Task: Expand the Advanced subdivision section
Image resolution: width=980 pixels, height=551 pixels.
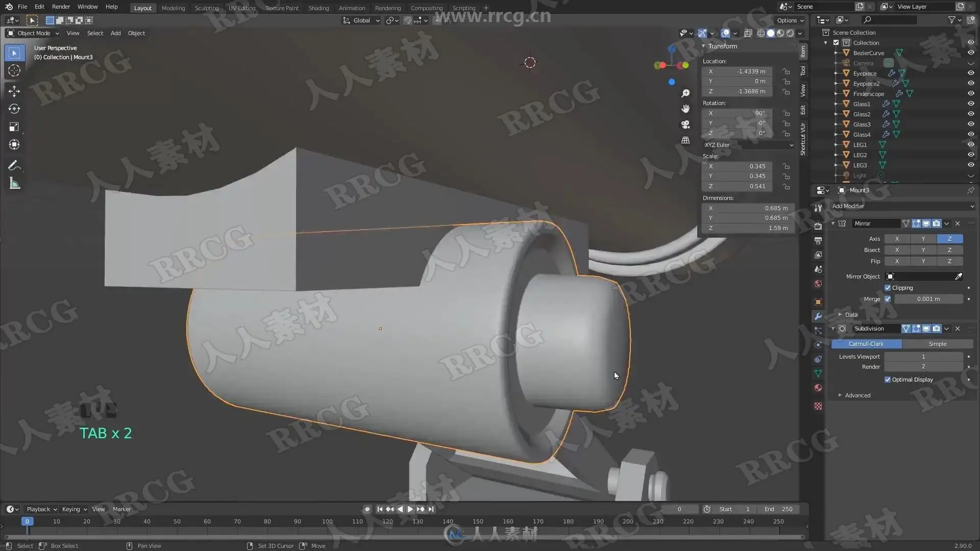Action: tap(857, 395)
